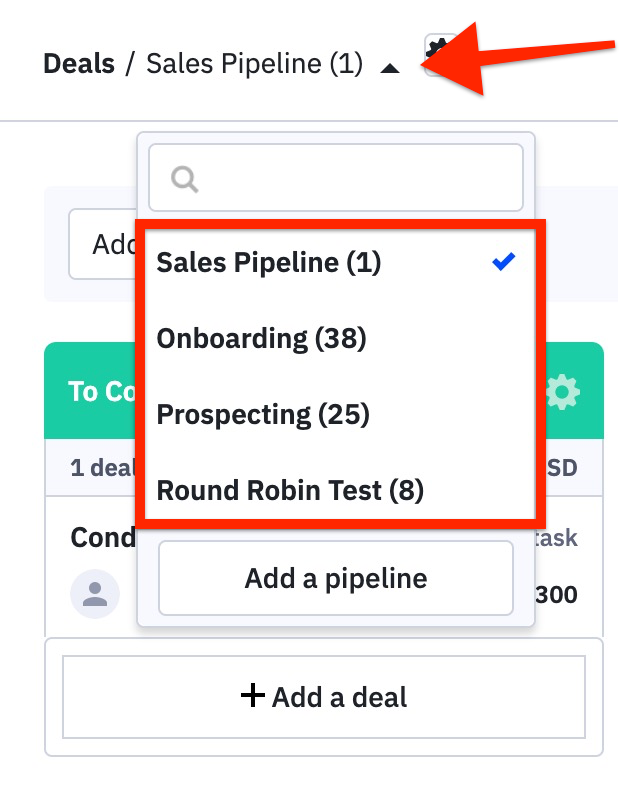Focus the pipeline search input field
This screenshot has height=786, width=630.
[x=336, y=178]
